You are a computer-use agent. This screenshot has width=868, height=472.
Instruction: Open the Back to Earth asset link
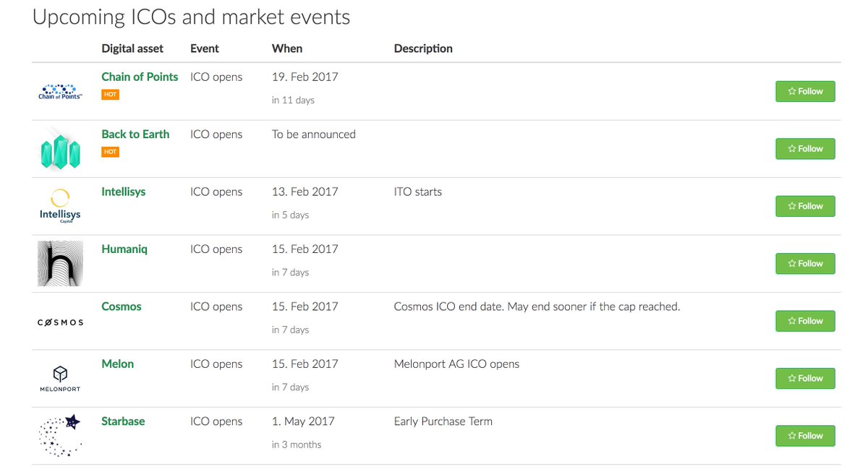(135, 134)
